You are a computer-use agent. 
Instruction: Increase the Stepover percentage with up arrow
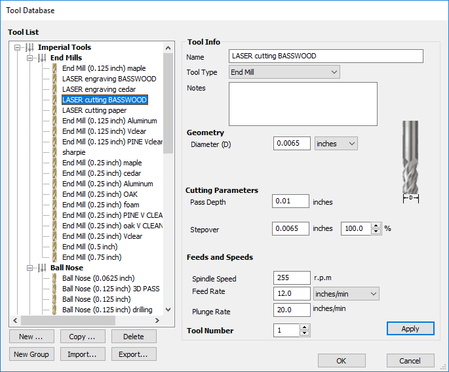click(376, 226)
